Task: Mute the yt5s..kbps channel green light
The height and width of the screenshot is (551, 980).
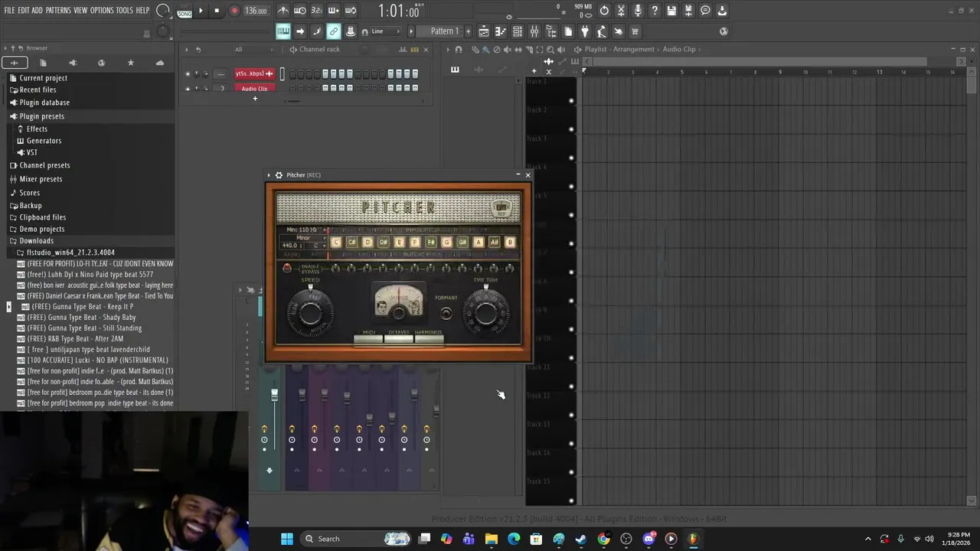Action: (x=188, y=74)
